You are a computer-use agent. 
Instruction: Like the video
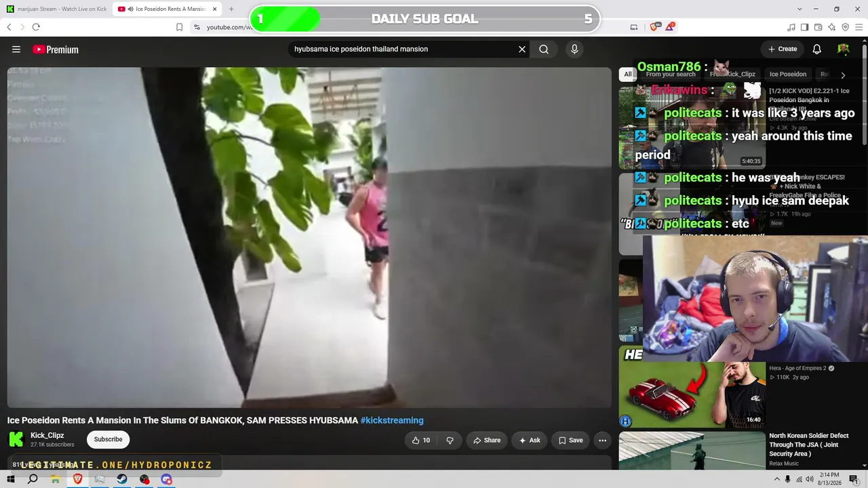[421, 440]
